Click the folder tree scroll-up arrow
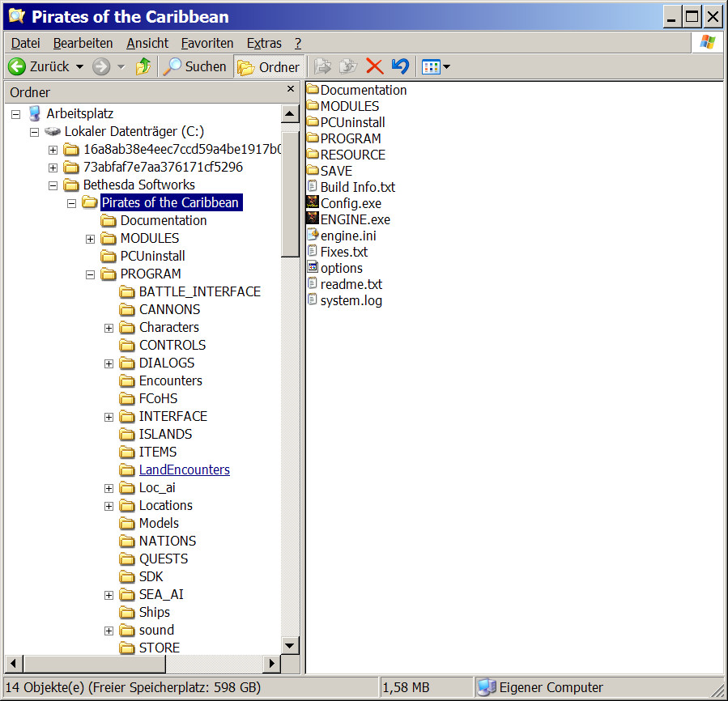The image size is (728, 701). [290, 114]
